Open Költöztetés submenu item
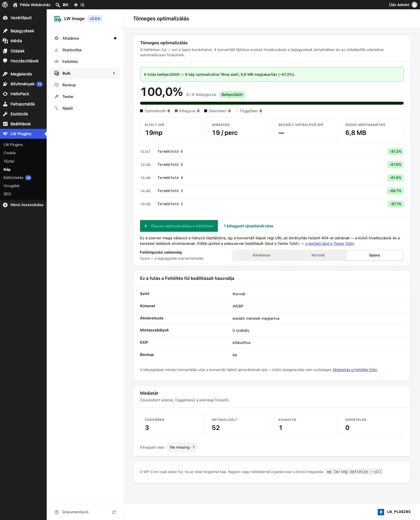420x520 pixels. [x=13, y=178]
